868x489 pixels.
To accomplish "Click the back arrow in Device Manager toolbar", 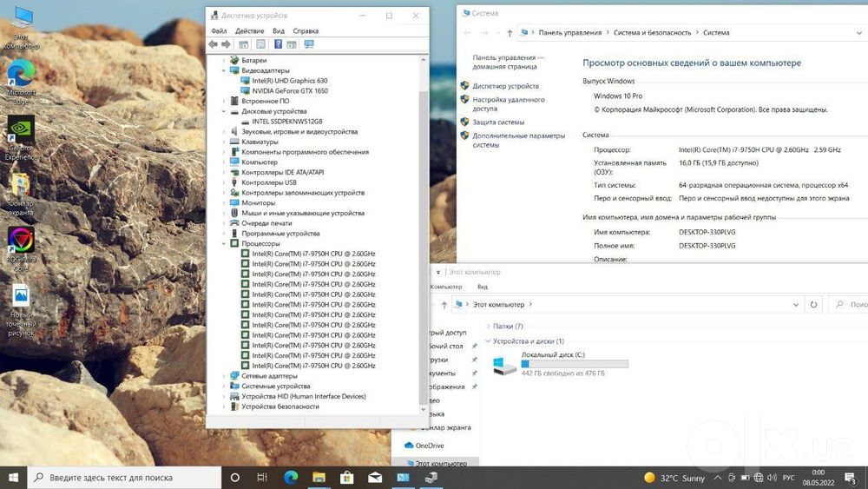I will [214, 44].
